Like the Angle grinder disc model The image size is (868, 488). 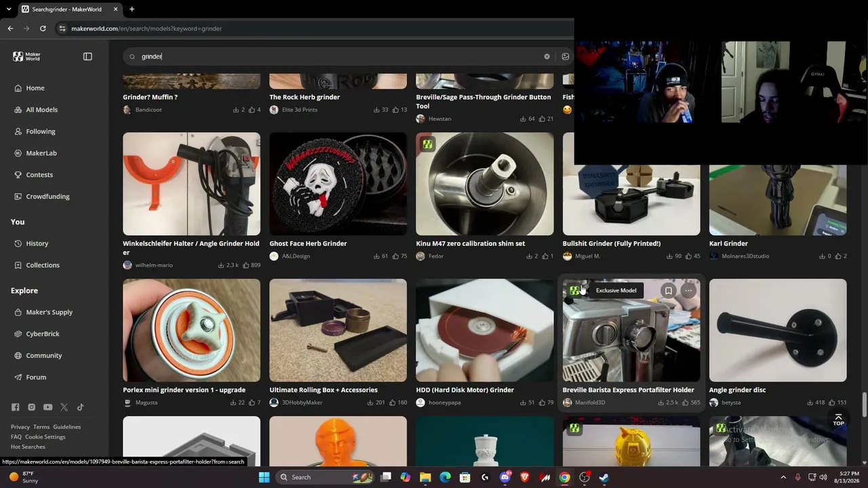pyautogui.click(x=833, y=403)
